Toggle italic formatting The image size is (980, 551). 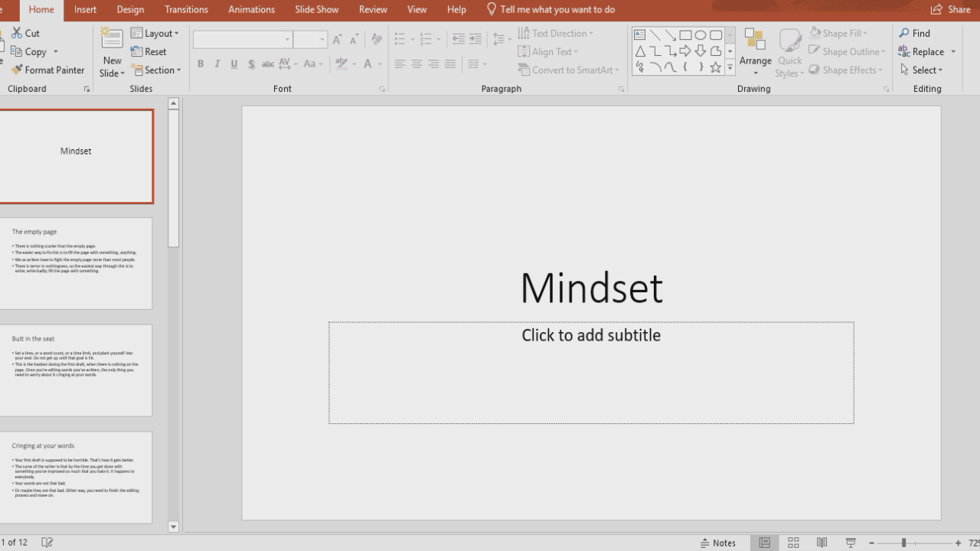pyautogui.click(x=217, y=64)
